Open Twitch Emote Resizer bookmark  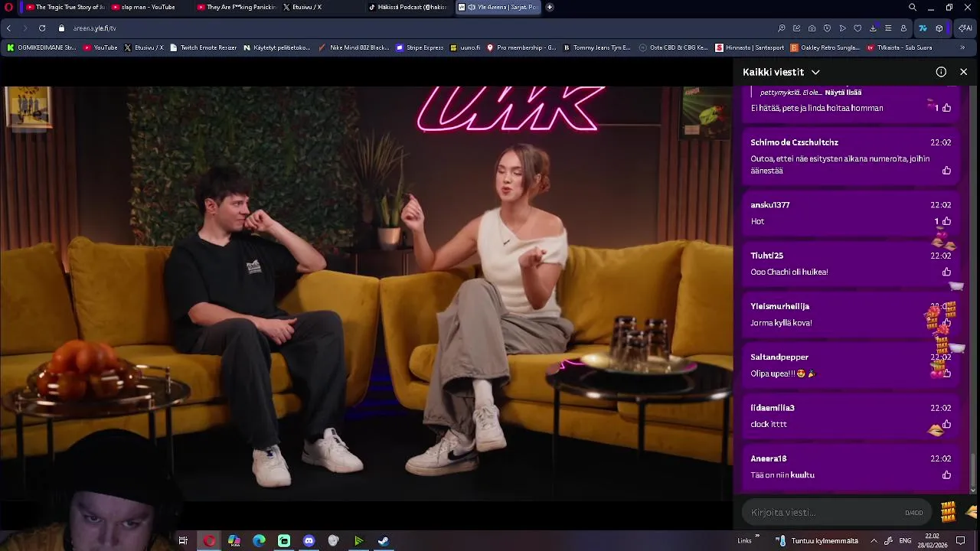click(x=203, y=47)
